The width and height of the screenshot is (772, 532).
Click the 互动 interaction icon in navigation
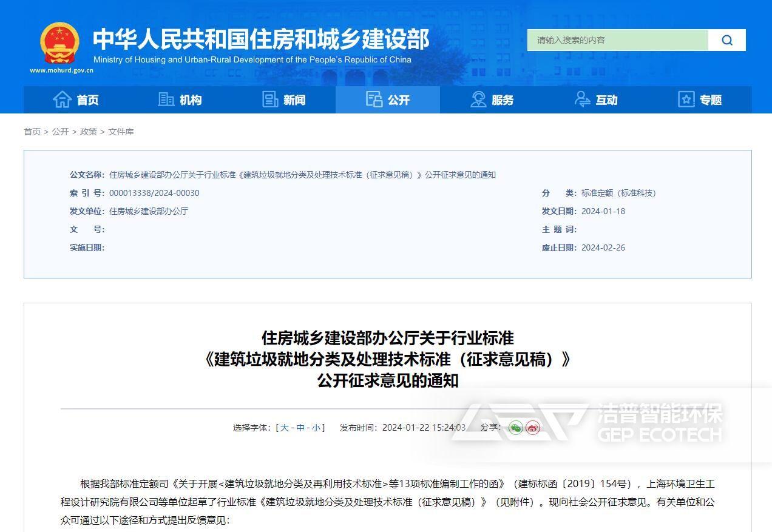pos(583,99)
